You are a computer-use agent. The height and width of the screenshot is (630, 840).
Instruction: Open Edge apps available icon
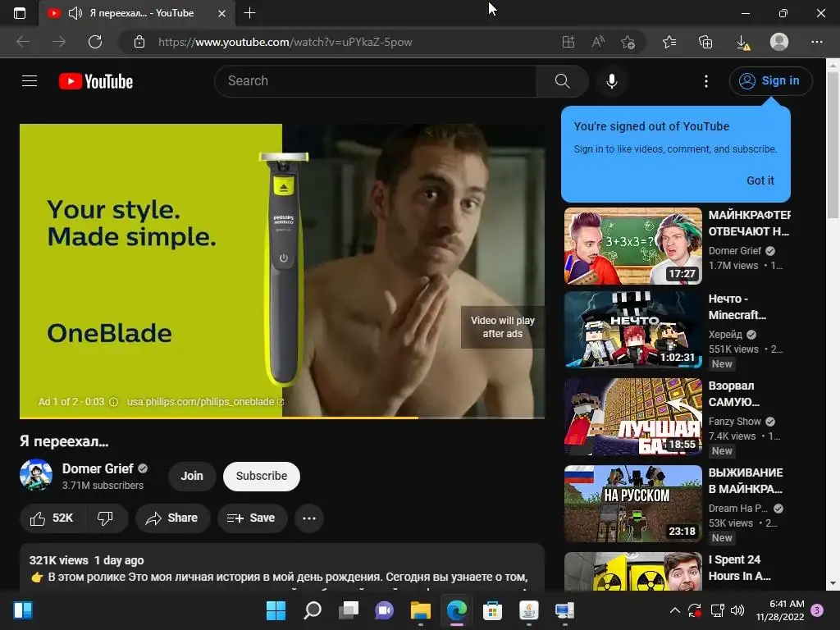click(568, 42)
